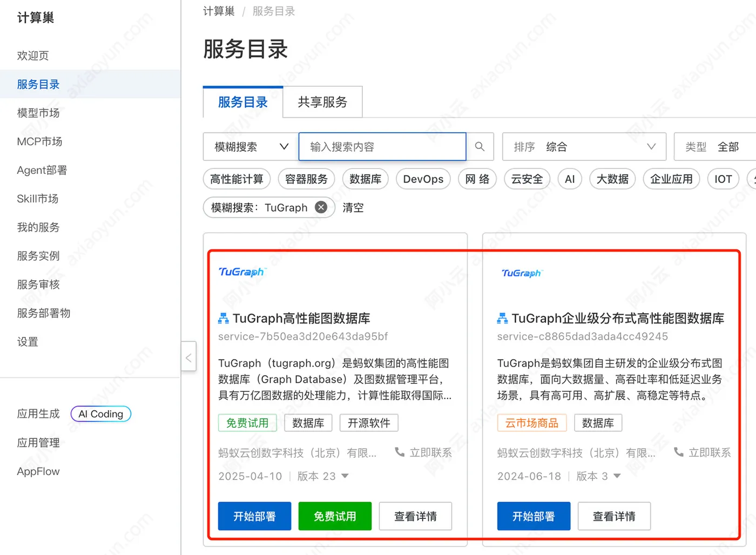The image size is (756, 555).
Task: Open 应用管理 in the sidebar
Action: pyautogui.click(x=38, y=443)
